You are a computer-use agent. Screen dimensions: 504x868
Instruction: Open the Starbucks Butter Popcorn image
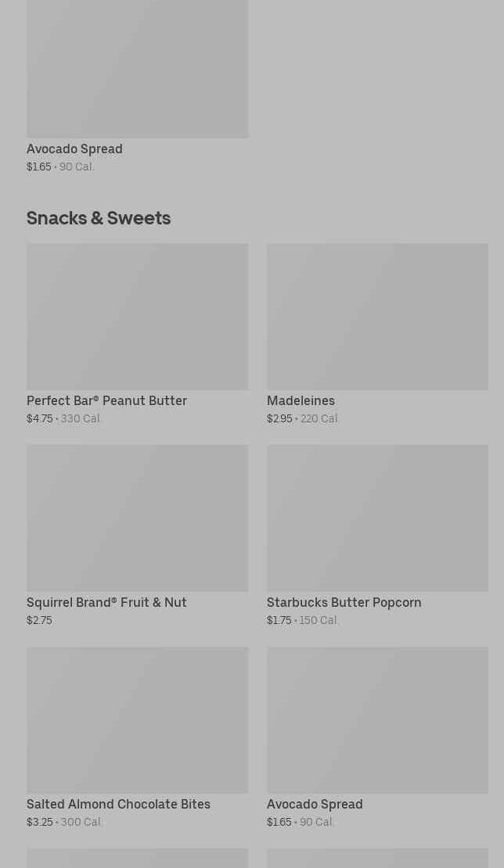(x=378, y=518)
